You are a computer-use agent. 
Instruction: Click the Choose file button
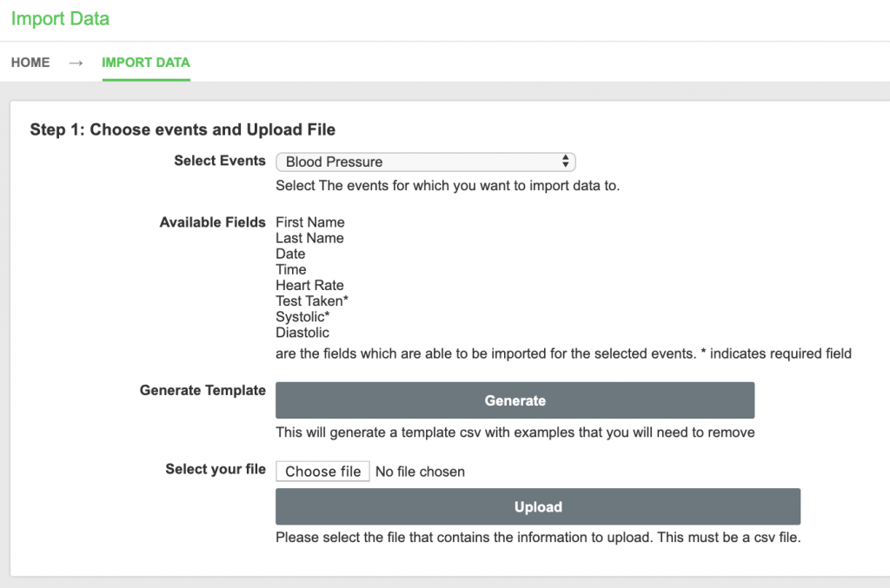323,472
